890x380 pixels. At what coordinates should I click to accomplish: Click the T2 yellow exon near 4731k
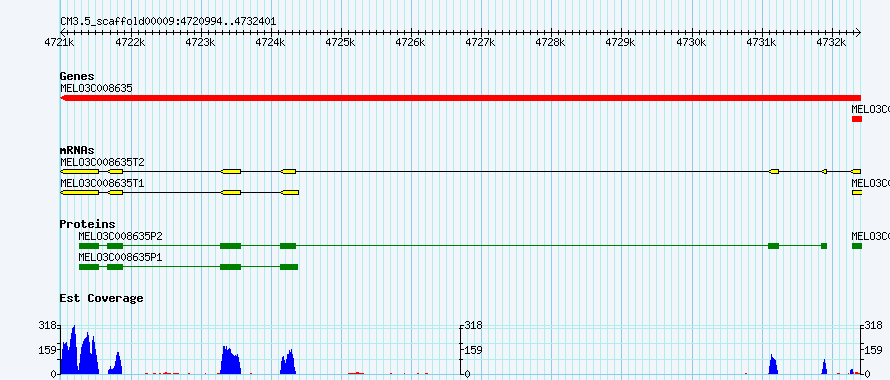coord(774,172)
